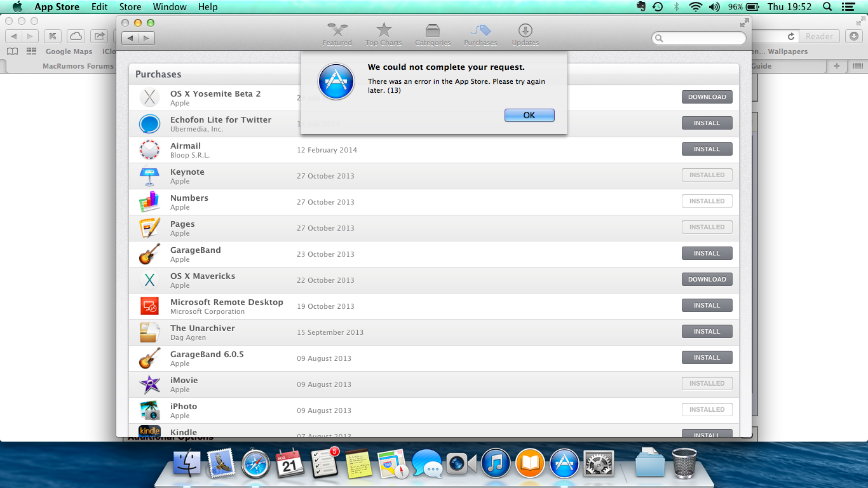Viewport: 868px width, 488px height.
Task: Download OS X Mavericks
Action: [707, 280]
